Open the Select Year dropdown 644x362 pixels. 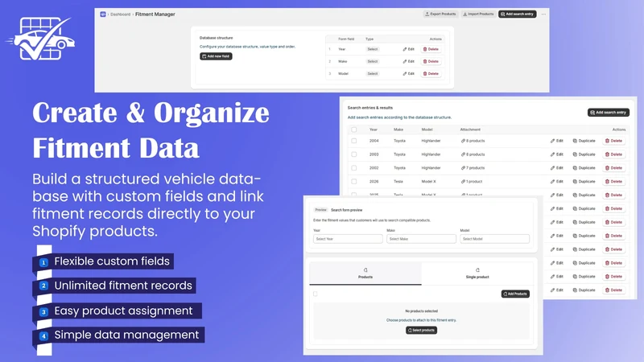(348, 239)
